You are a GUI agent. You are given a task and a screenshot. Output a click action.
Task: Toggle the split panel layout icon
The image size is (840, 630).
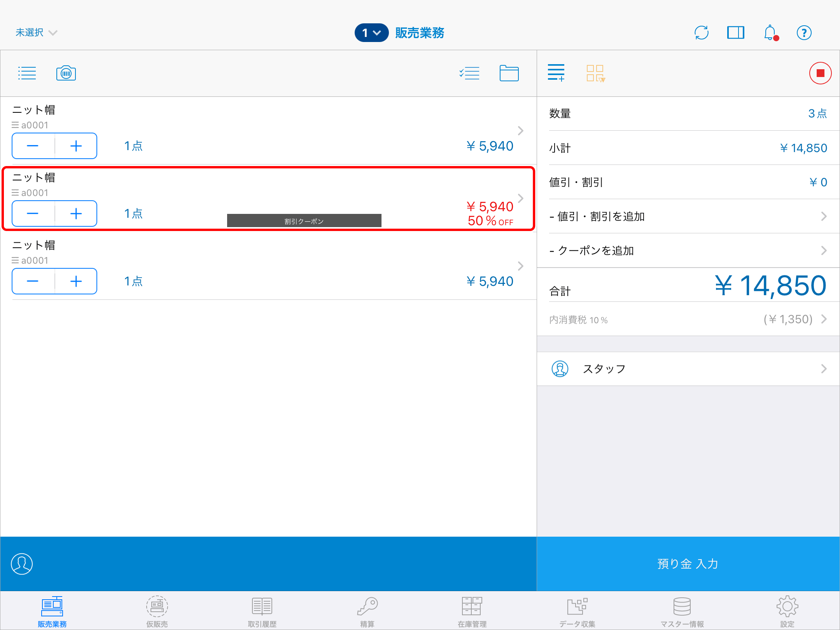[x=735, y=33]
